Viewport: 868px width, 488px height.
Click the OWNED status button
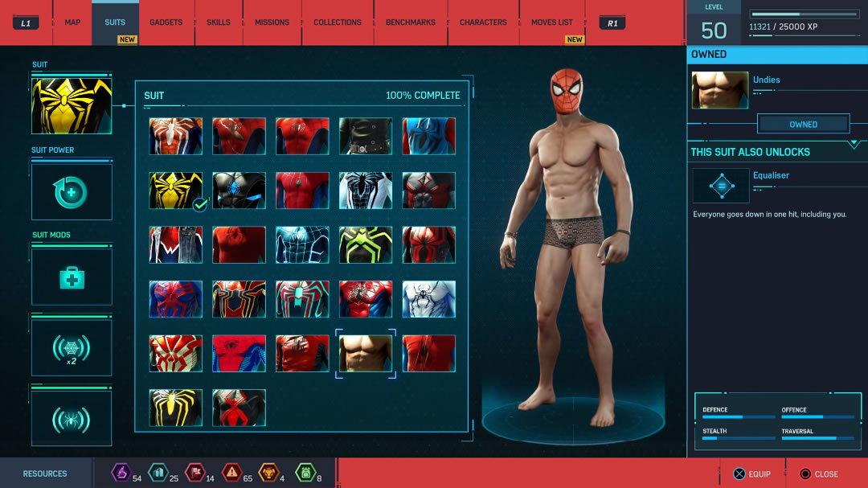click(x=803, y=124)
